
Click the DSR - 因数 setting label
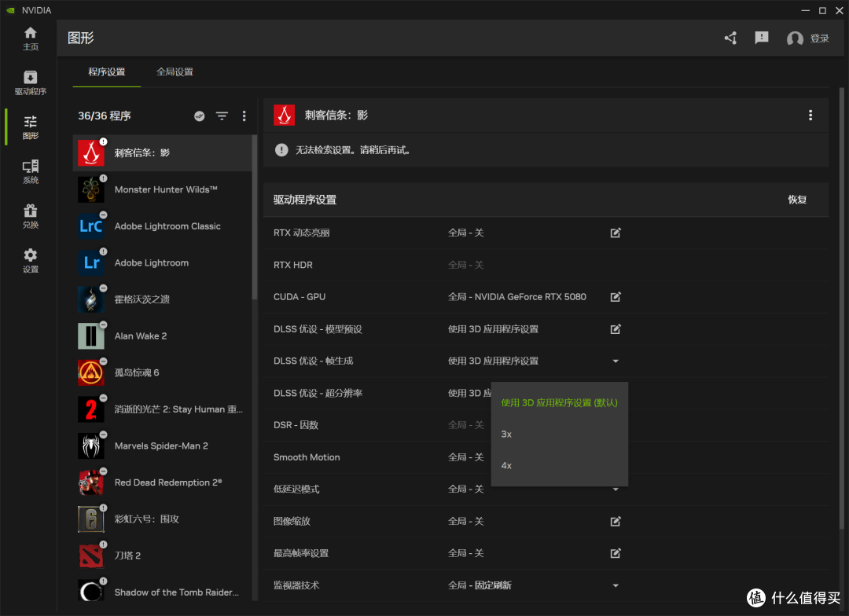pyautogui.click(x=296, y=425)
